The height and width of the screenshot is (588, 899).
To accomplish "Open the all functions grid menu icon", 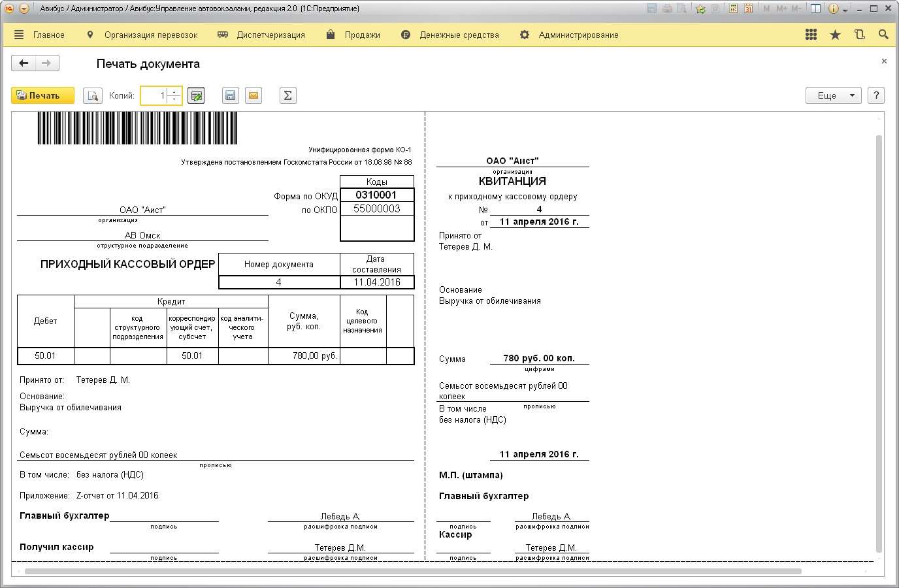I will (811, 35).
